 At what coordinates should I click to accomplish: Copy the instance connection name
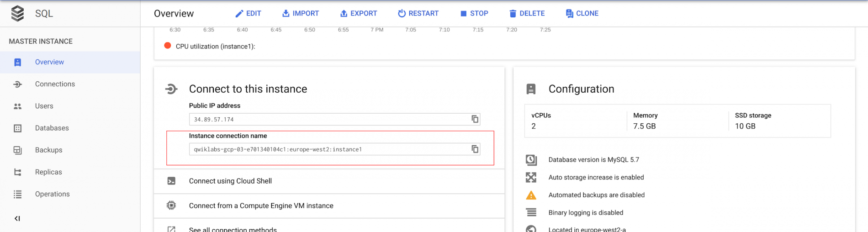point(475,149)
